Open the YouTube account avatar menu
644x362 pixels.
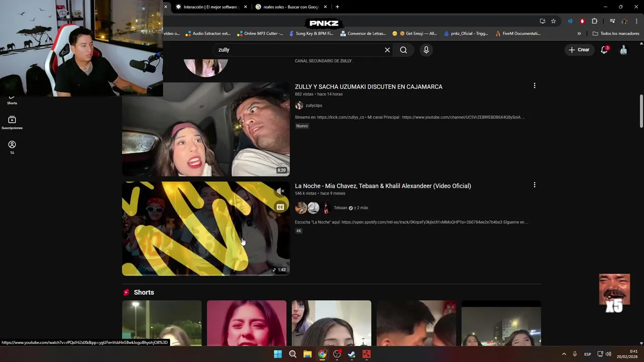coord(624,50)
